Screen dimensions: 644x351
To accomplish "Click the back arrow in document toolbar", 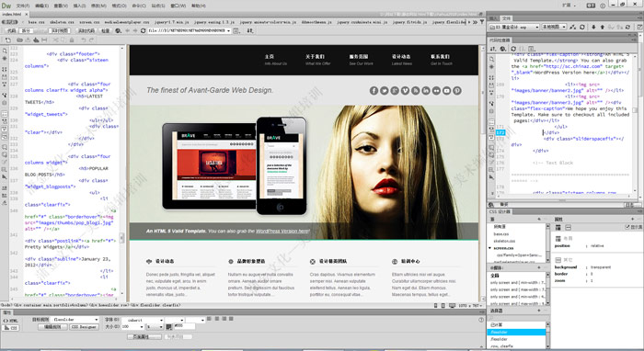I will [x=127, y=30].
